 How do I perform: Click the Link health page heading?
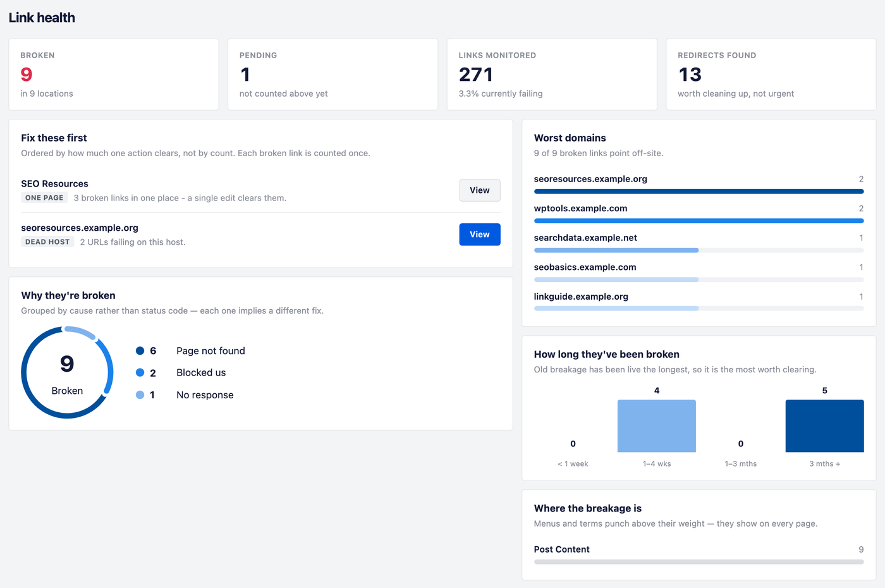coord(42,18)
